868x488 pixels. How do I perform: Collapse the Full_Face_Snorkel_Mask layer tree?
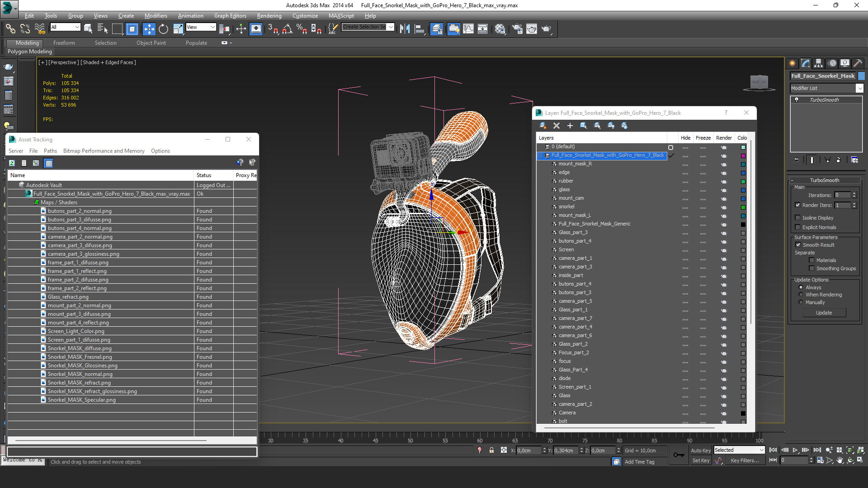tap(540, 155)
